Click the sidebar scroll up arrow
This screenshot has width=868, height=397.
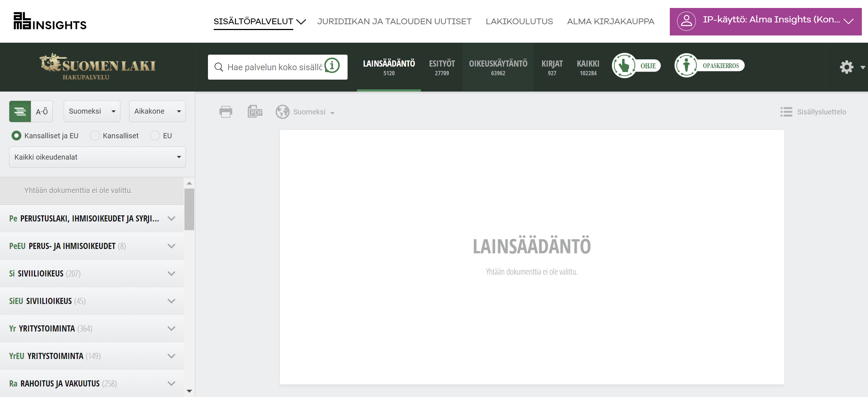click(x=189, y=183)
